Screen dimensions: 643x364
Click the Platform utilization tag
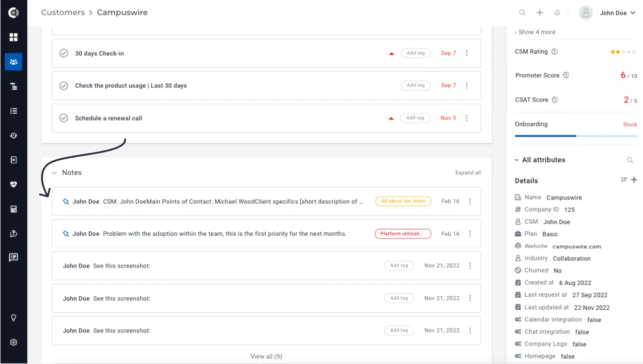(x=403, y=234)
